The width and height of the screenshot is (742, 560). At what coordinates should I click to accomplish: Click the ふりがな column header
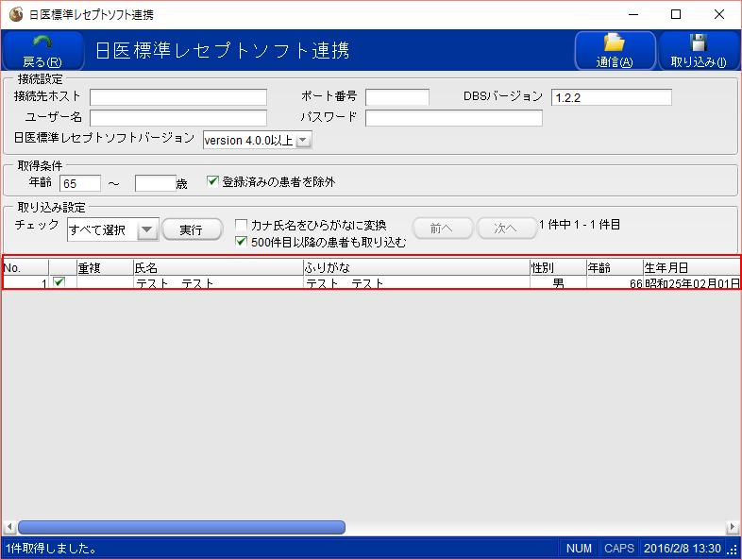(416, 268)
